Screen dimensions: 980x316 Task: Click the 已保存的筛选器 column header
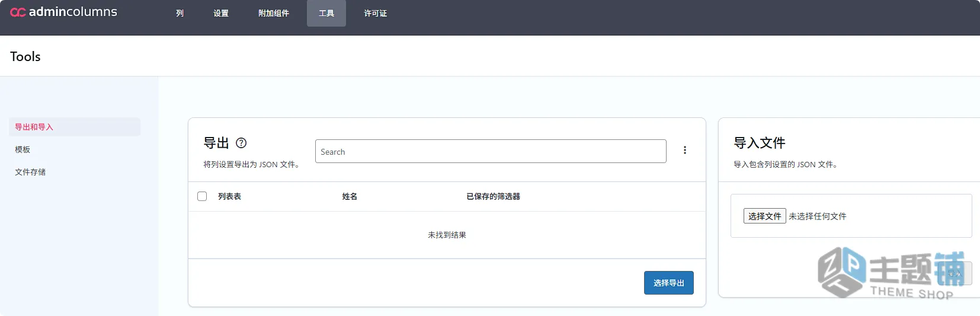pyautogui.click(x=493, y=196)
